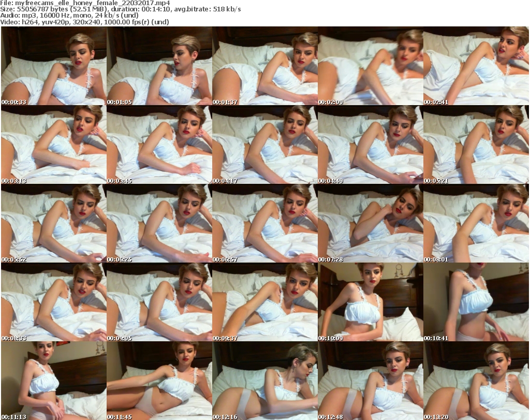This screenshot has height=420, width=530.
Task: Open the frame at 00:06:25
Action: click(x=159, y=224)
